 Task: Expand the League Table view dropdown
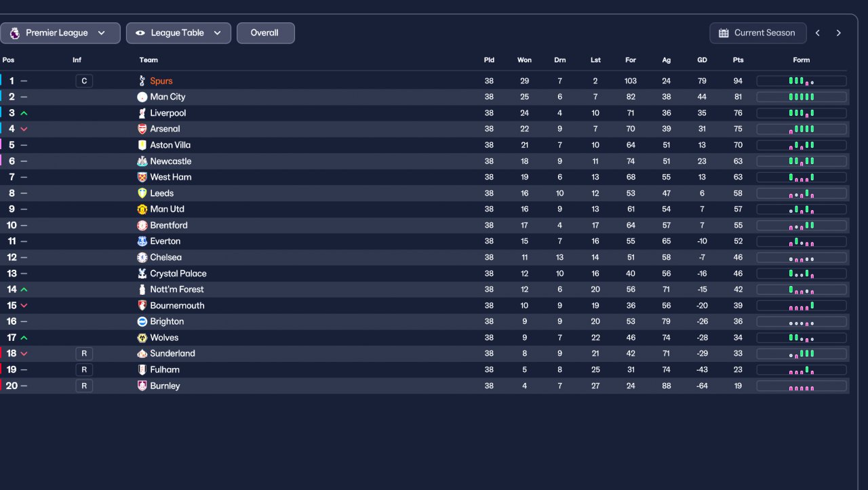178,33
